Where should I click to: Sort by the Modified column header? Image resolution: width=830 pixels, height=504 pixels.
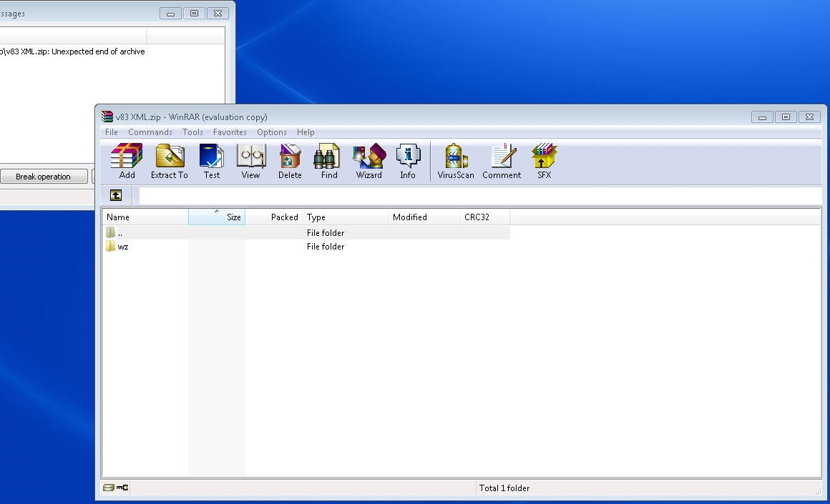pyautogui.click(x=424, y=217)
